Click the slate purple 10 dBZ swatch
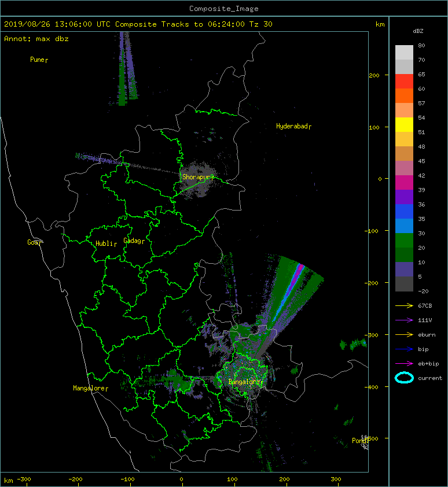The width and height of the screenshot is (448, 487). click(404, 269)
